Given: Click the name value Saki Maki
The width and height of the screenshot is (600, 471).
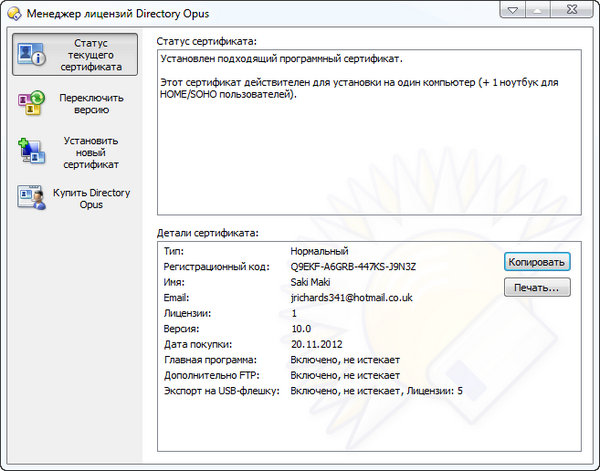Looking at the screenshot, I should 312,283.
